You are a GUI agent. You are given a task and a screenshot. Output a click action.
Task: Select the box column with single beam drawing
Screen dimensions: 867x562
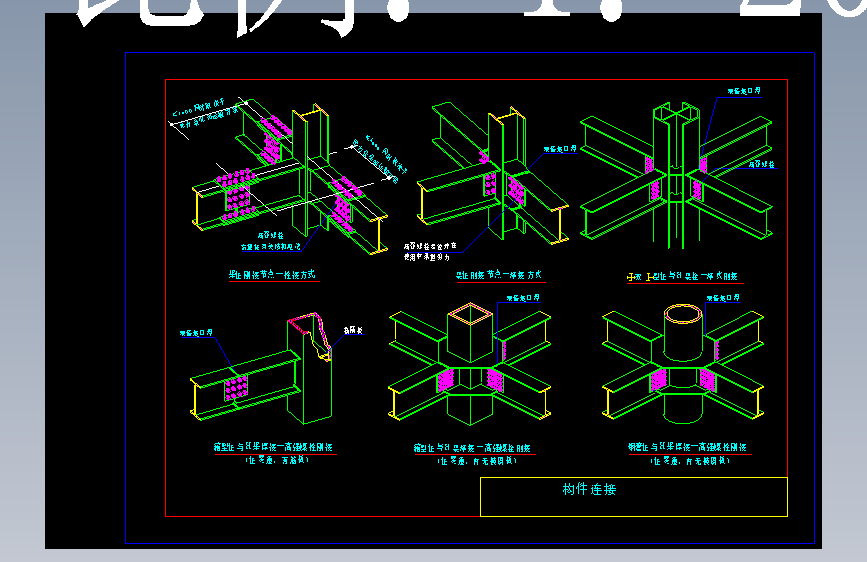(261, 368)
